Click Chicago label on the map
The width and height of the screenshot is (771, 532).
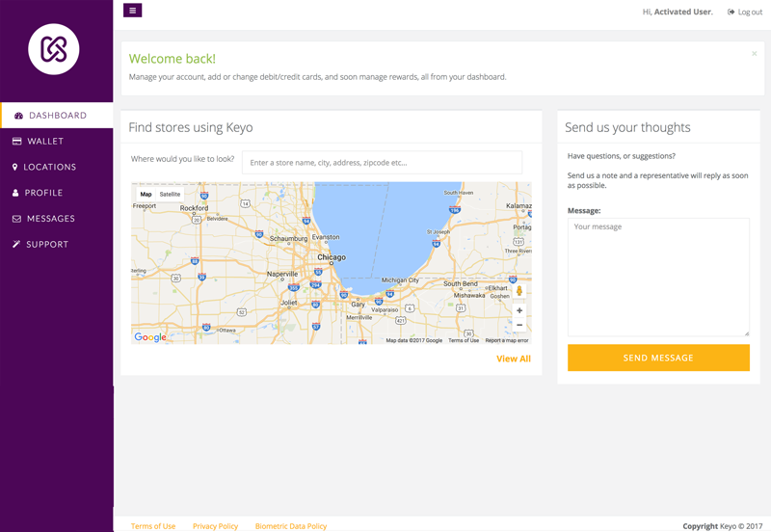[x=332, y=257]
